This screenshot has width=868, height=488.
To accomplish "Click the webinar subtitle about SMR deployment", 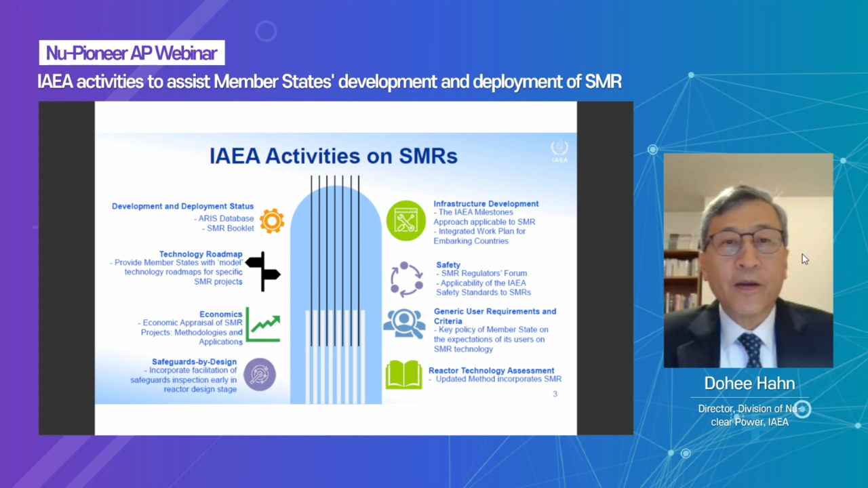I will tap(330, 82).
